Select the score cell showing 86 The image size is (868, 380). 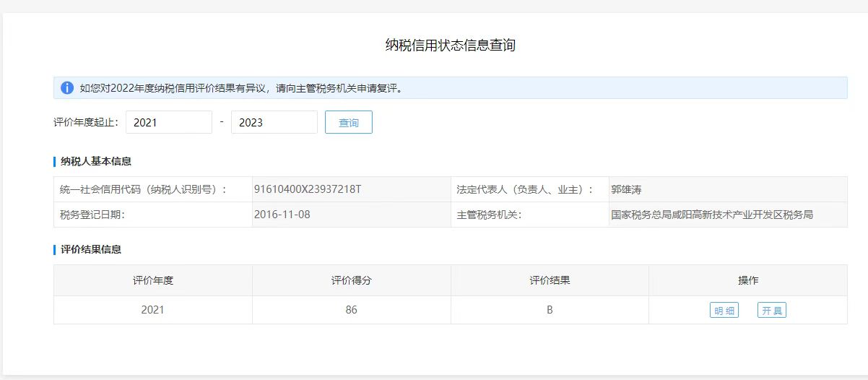coord(351,310)
